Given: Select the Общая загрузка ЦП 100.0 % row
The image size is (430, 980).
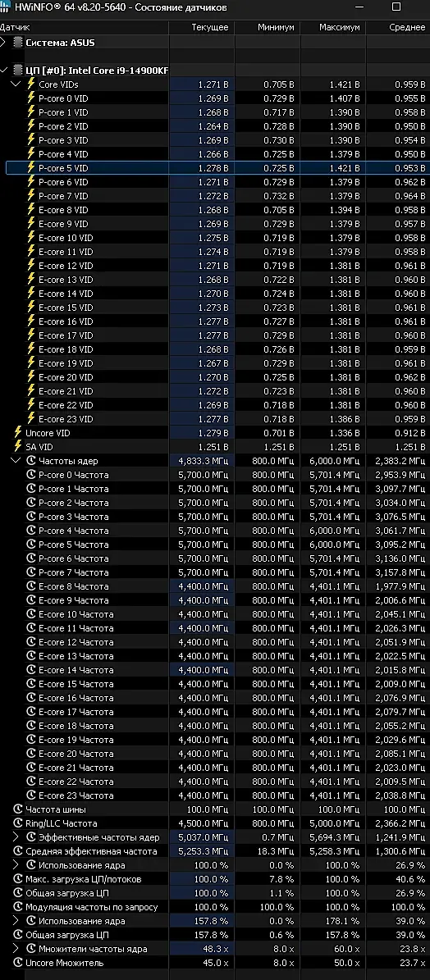Looking at the screenshot, I should [x=215, y=892].
